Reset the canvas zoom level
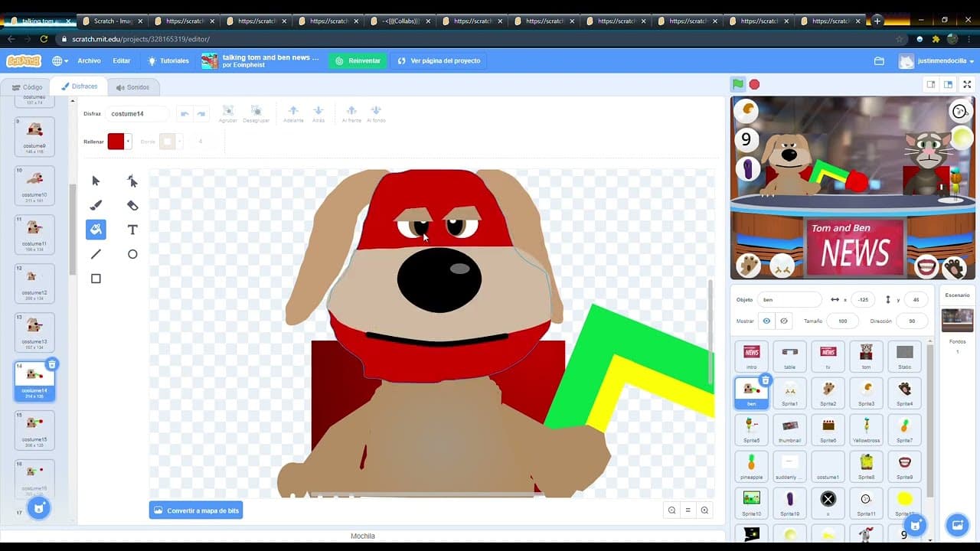Screen dimensions: 980x551 coord(688,510)
